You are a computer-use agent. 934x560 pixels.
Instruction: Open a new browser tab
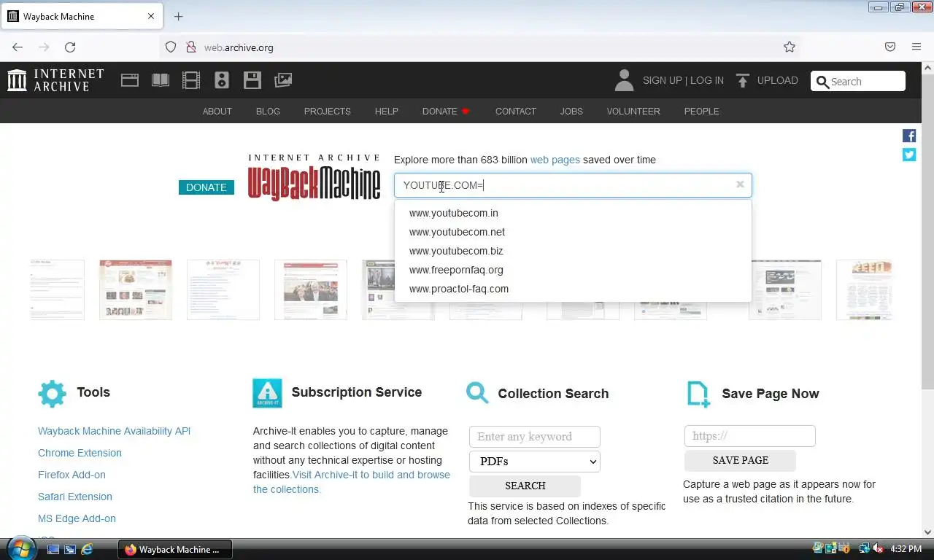(x=178, y=16)
